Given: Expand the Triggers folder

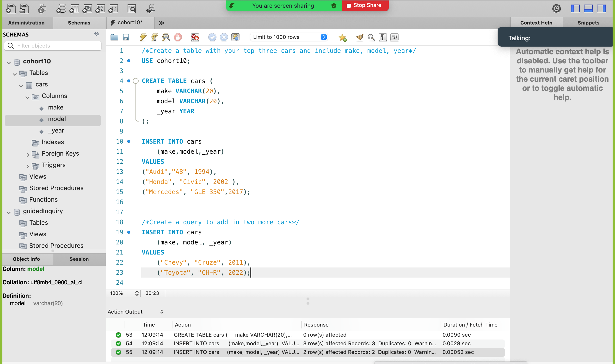Looking at the screenshot, I should click(x=27, y=166).
